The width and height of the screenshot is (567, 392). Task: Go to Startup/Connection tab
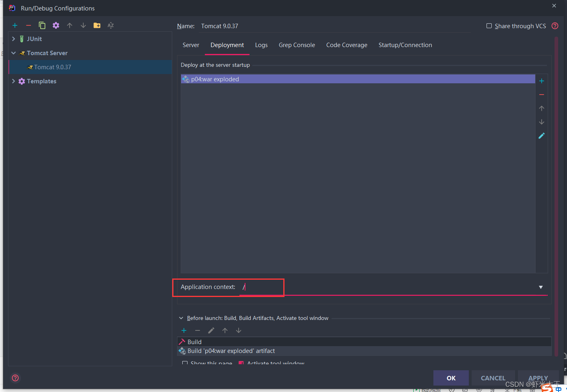[405, 45]
